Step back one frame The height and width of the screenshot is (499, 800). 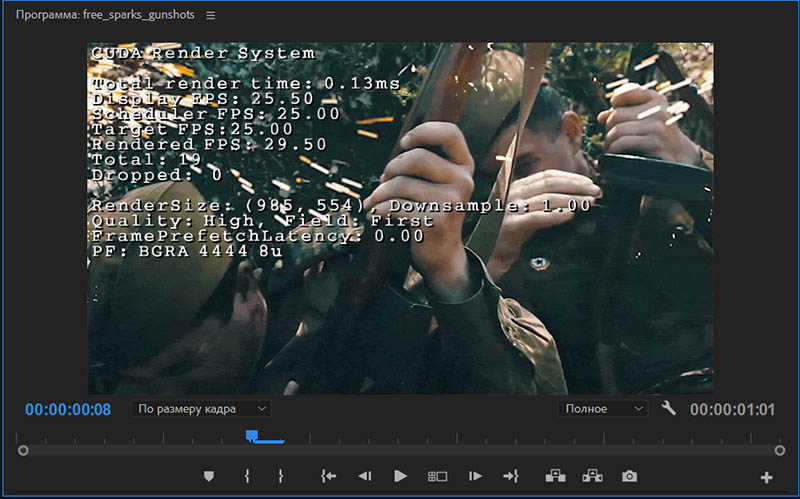pos(364,476)
